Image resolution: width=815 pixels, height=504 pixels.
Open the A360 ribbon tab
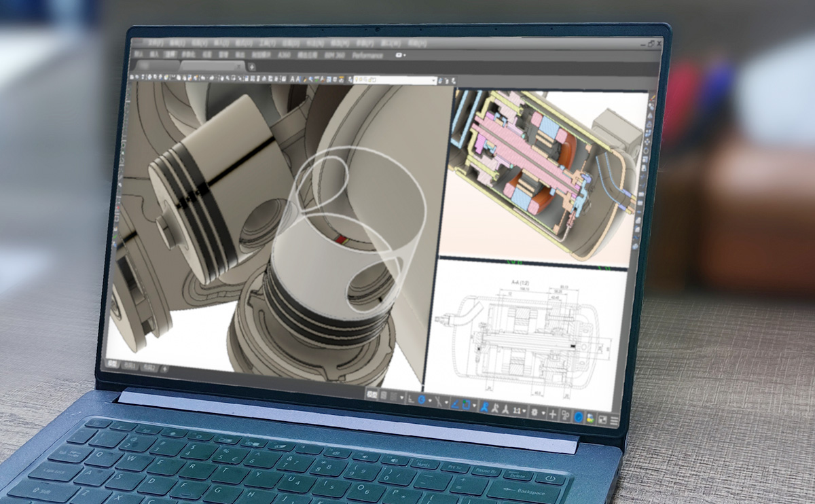[x=284, y=55]
